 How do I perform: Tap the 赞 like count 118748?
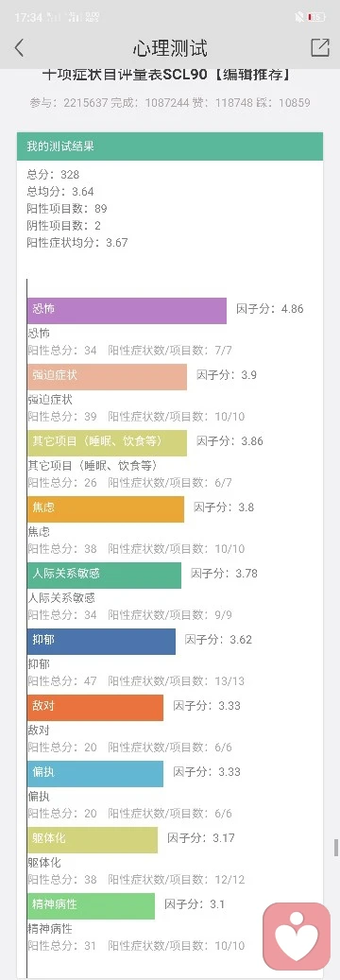pyautogui.click(x=229, y=102)
